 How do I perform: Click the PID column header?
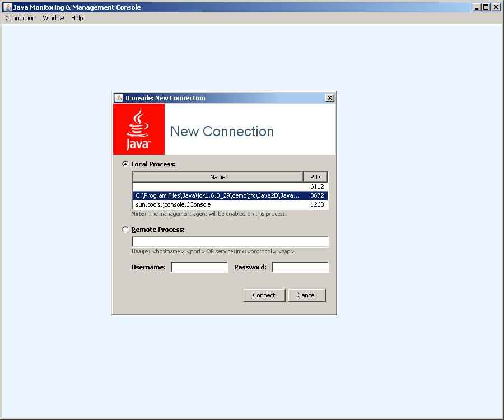pos(315,176)
